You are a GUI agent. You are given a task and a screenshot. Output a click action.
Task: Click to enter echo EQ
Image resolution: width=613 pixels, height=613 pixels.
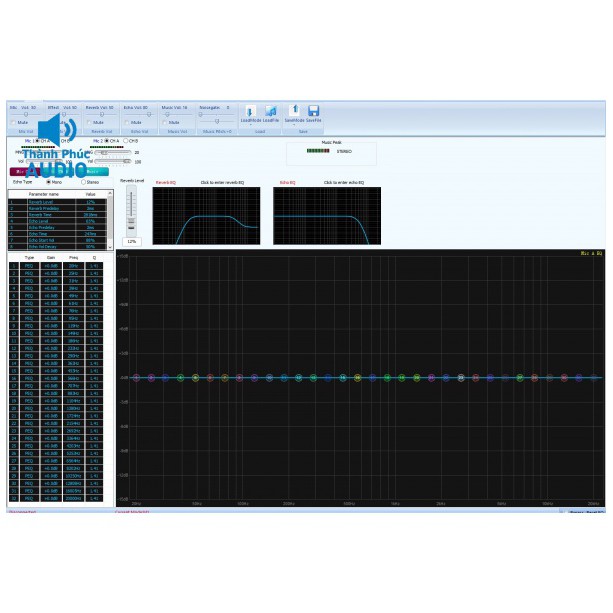[x=344, y=183]
